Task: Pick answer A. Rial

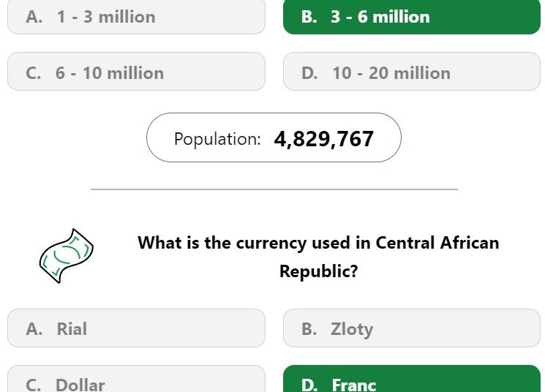Action: pos(136,328)
